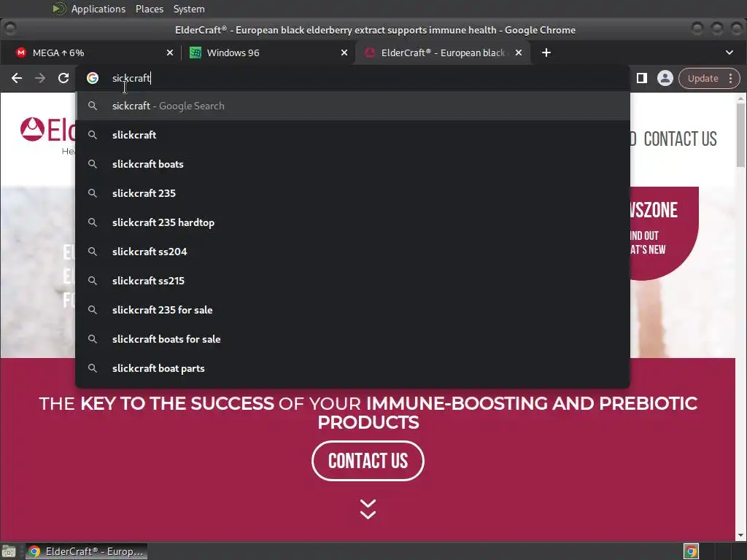
Task: Click the ElderCraft tab favicon
Action: pos(370,52)
